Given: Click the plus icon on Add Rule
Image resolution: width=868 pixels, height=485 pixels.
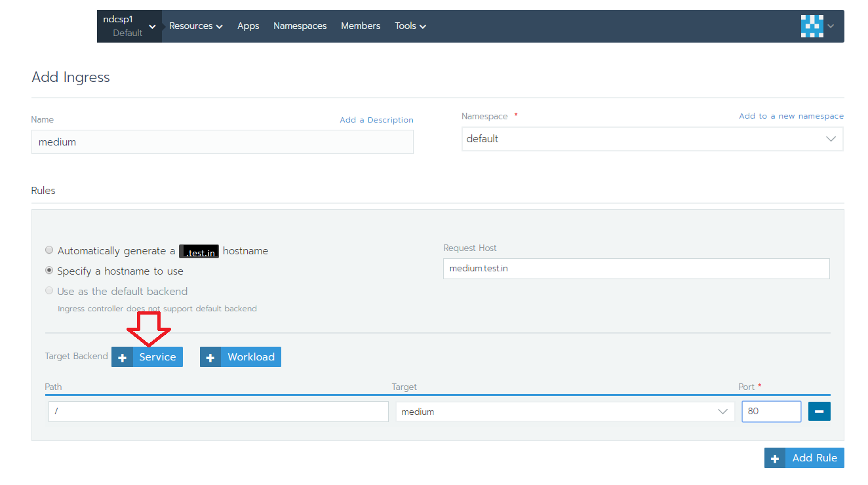Looking at the screenshot, I should [x=775, y=458].
